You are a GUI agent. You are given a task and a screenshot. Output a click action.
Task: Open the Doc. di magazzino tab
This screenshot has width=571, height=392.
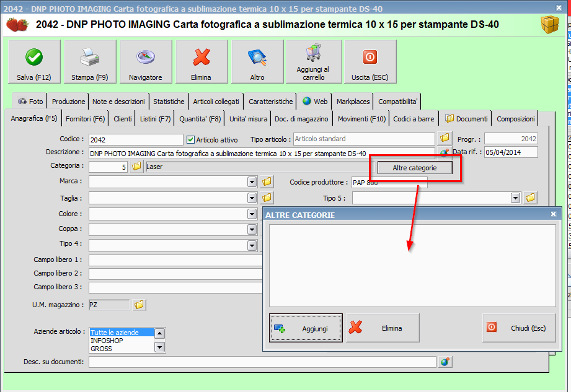(301, 119)
